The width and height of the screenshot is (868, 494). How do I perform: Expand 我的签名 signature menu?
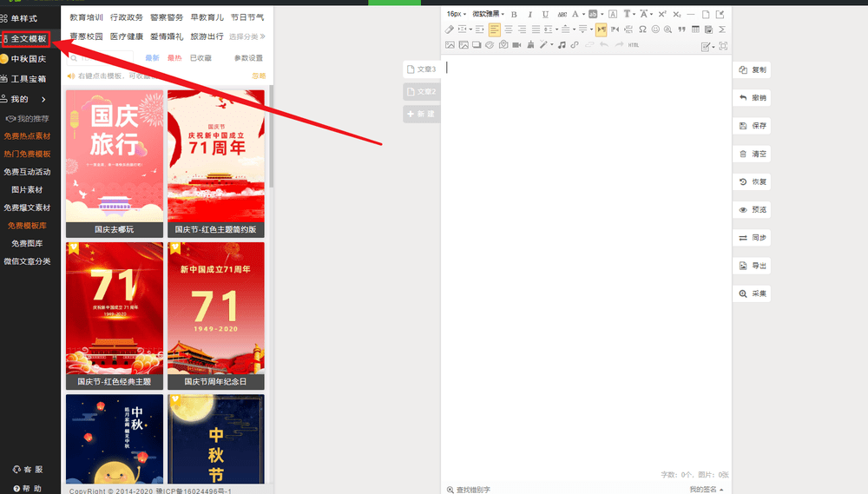coord(707,490)
